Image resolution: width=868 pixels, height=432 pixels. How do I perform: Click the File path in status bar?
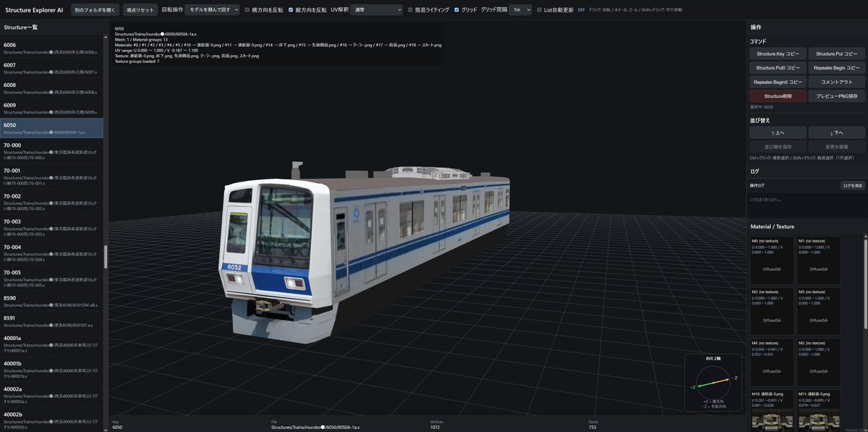tap(315, 428)
